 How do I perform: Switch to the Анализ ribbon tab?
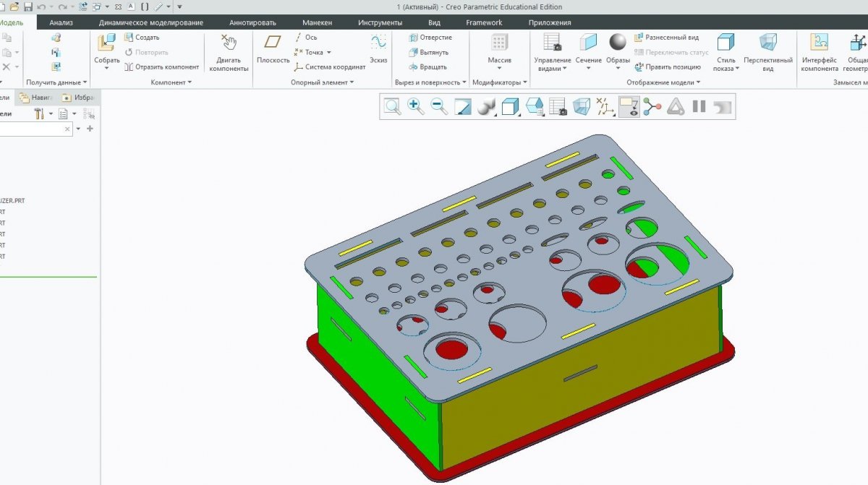(61, 22)
